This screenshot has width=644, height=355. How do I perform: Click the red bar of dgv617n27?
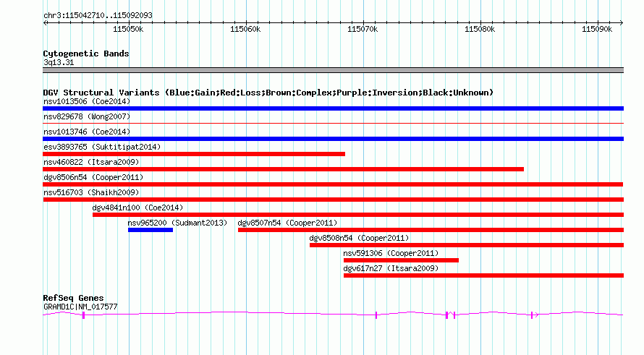point(483,275)
